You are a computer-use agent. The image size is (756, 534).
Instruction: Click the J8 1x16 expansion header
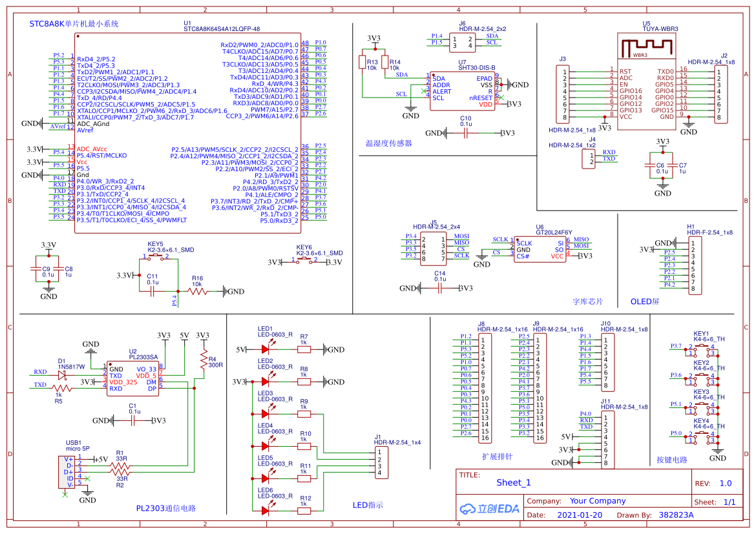[x=485, y=387]
